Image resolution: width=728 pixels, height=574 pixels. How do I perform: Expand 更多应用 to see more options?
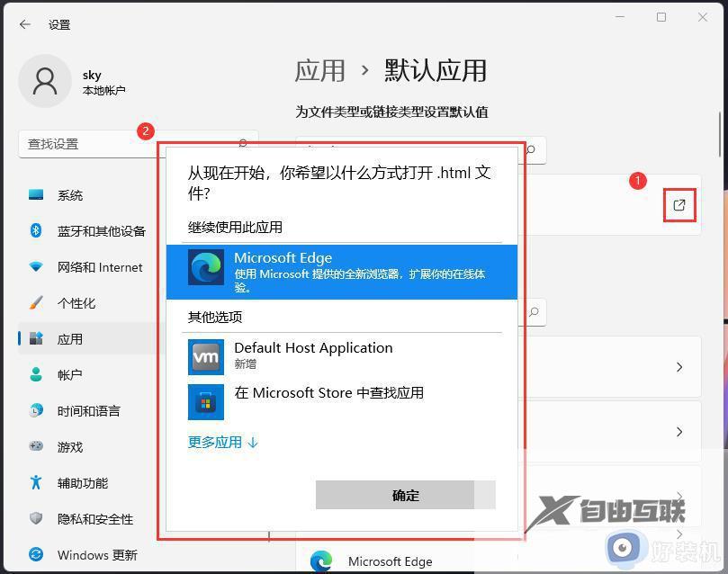(x=222, y=442)
